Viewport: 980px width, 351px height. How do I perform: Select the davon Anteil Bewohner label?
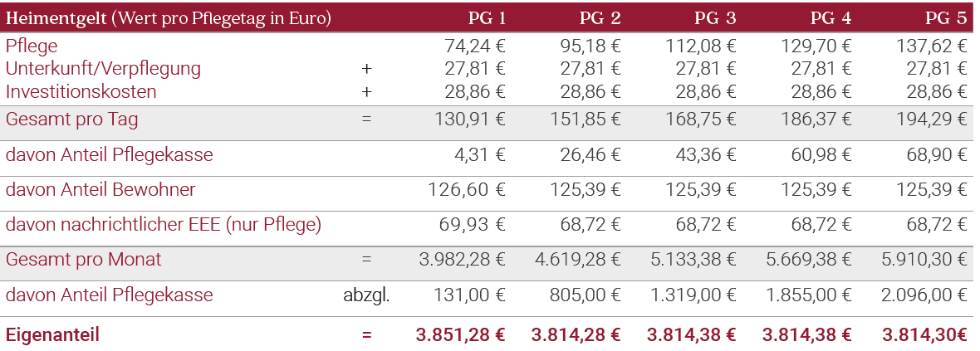click(x=100, y=190)
